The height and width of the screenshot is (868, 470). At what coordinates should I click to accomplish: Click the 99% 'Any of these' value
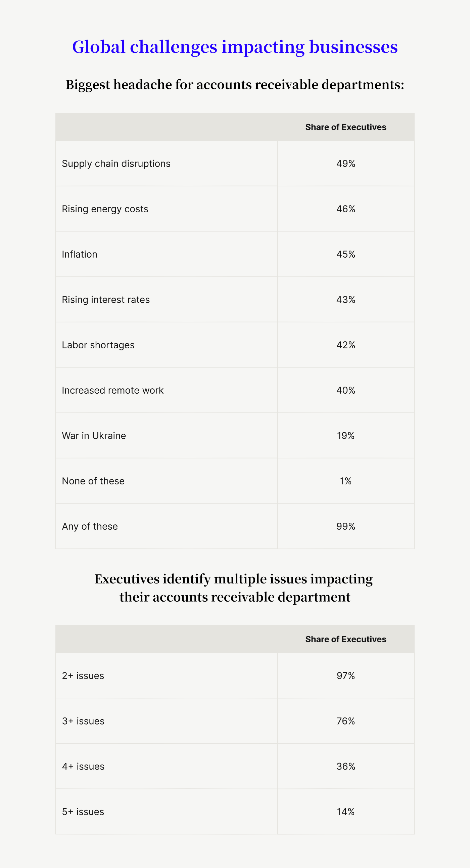pyautogui.click(x=345, y=527)
